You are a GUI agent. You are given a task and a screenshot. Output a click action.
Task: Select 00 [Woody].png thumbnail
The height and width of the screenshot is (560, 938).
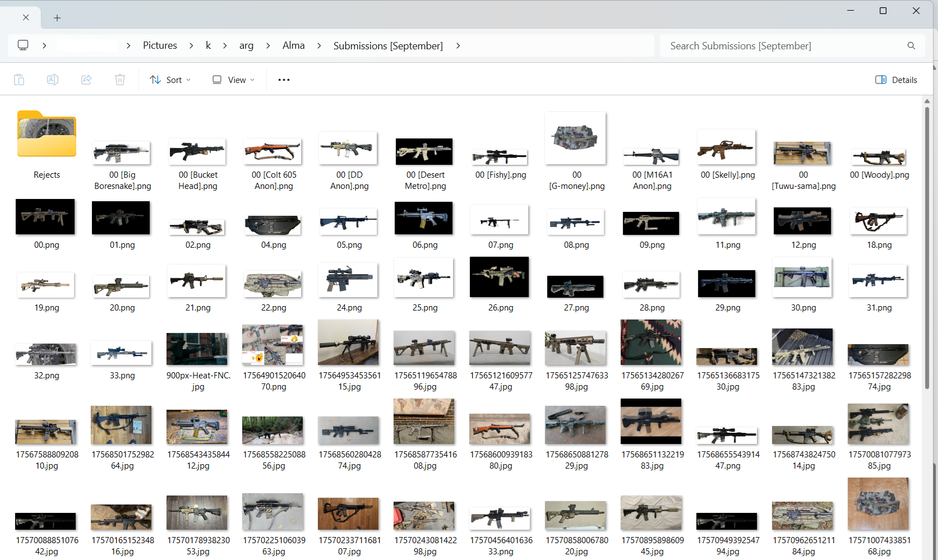pos(879,157)
